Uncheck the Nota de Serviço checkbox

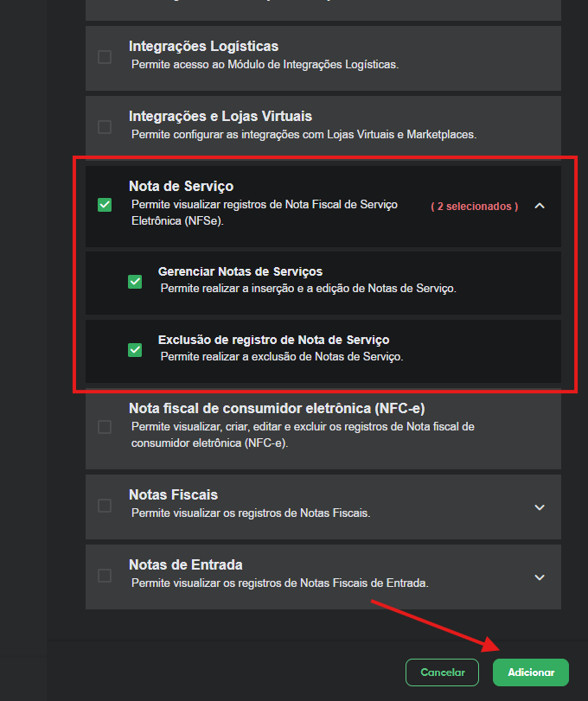point(105,205)
